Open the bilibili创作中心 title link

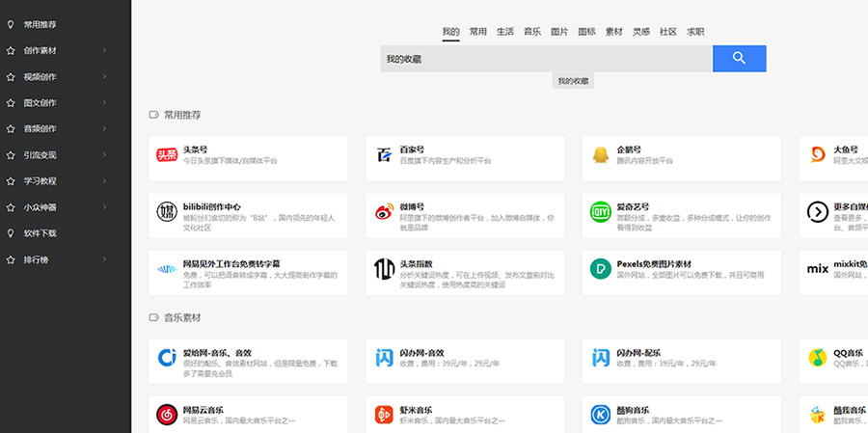(x=212, y=206)
